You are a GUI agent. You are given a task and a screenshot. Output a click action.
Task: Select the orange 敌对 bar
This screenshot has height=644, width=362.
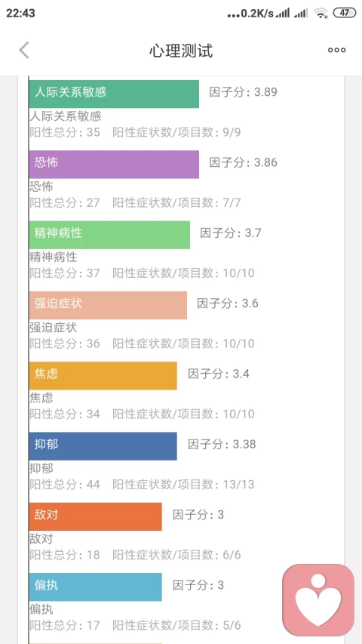click(95, 516)
